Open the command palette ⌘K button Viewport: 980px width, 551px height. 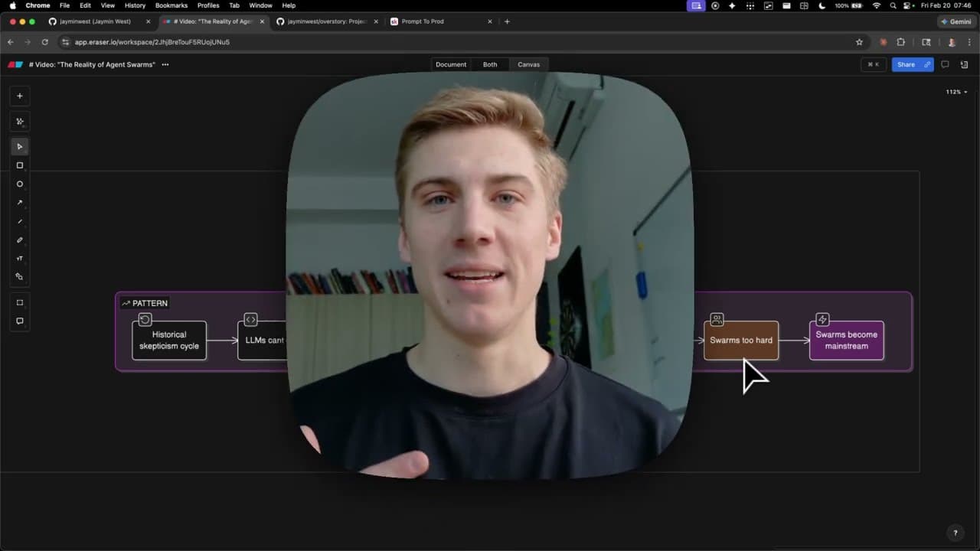pos(873,65)
